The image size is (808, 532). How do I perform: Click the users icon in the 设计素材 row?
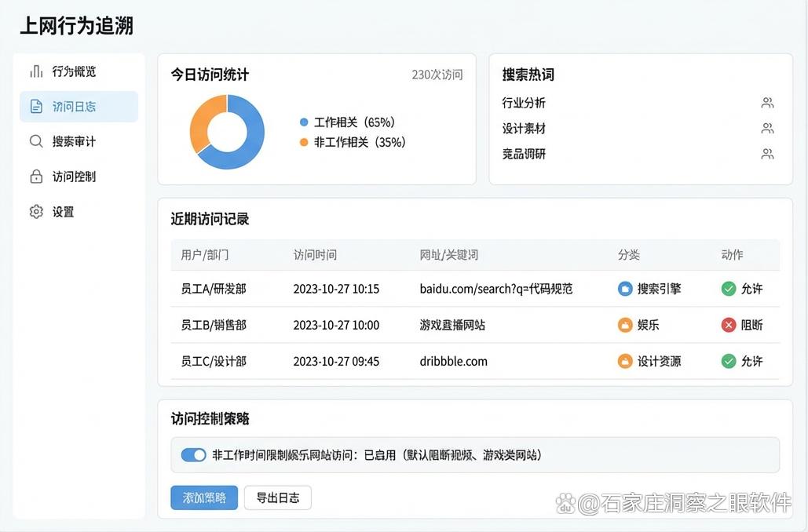click(767, 128)
